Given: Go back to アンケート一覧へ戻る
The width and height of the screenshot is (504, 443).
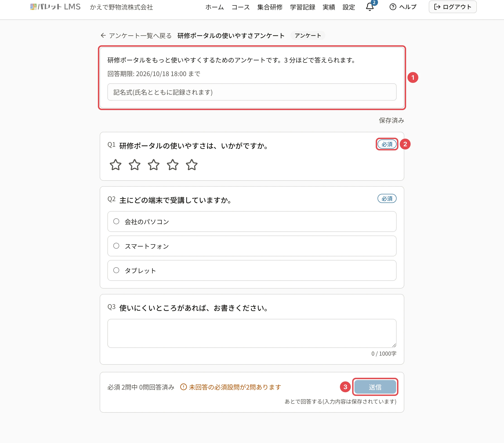Looking at the screenshot, I should (136, 36).
